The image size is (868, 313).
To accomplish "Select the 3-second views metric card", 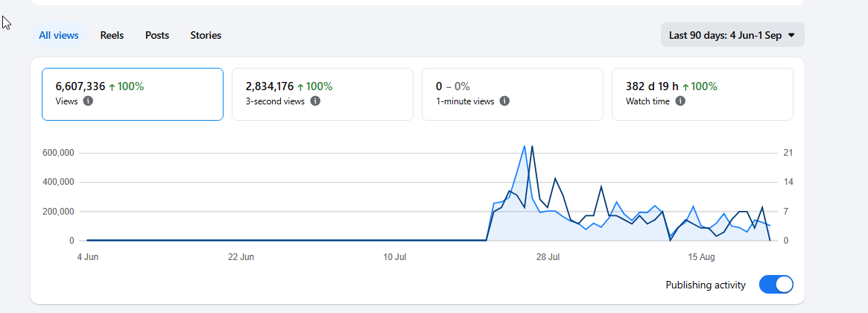I will (322, 94).
